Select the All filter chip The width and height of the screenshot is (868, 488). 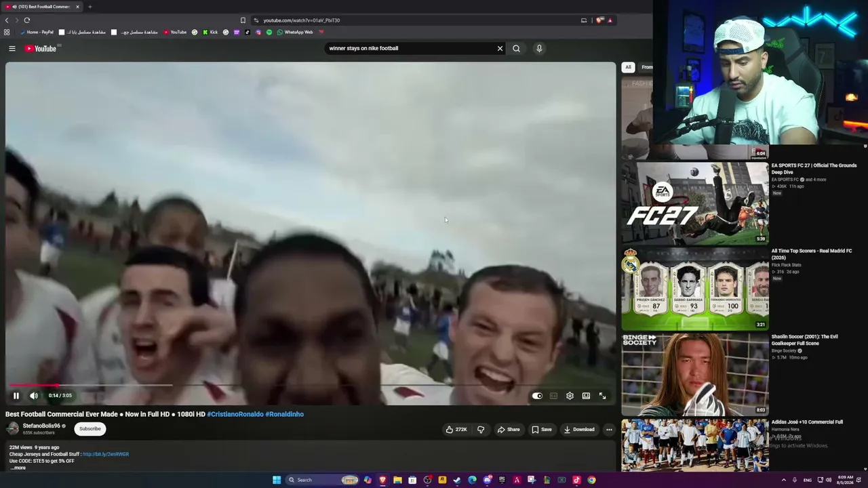coord(628,67)
